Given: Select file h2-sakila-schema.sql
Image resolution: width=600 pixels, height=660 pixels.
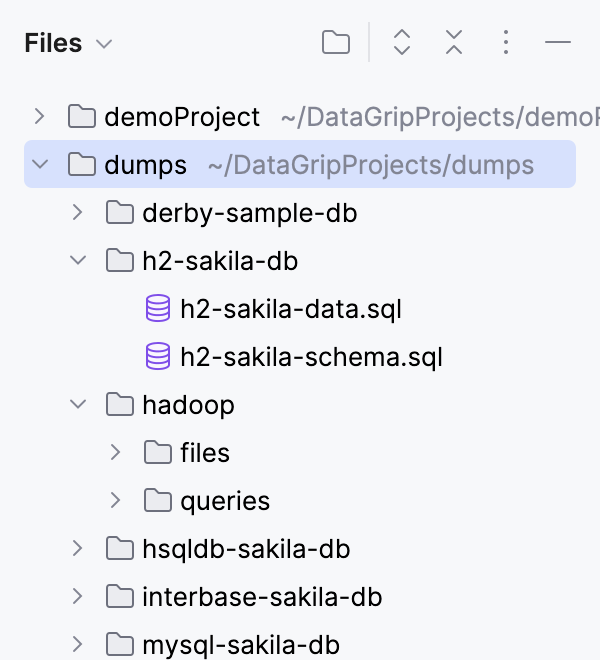Looking at the screenshot, I should tap(311, 357).
